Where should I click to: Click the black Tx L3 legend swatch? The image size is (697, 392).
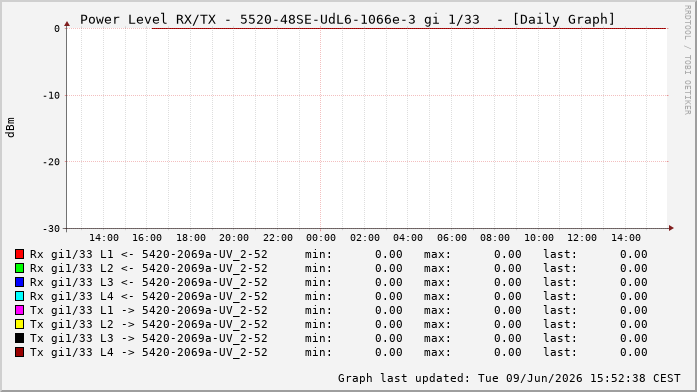point(19,338)
